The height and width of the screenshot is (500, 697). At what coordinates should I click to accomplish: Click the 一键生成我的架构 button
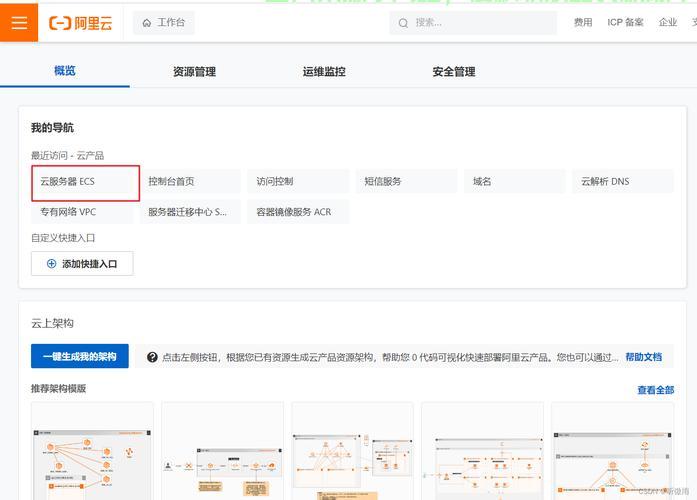80,356
